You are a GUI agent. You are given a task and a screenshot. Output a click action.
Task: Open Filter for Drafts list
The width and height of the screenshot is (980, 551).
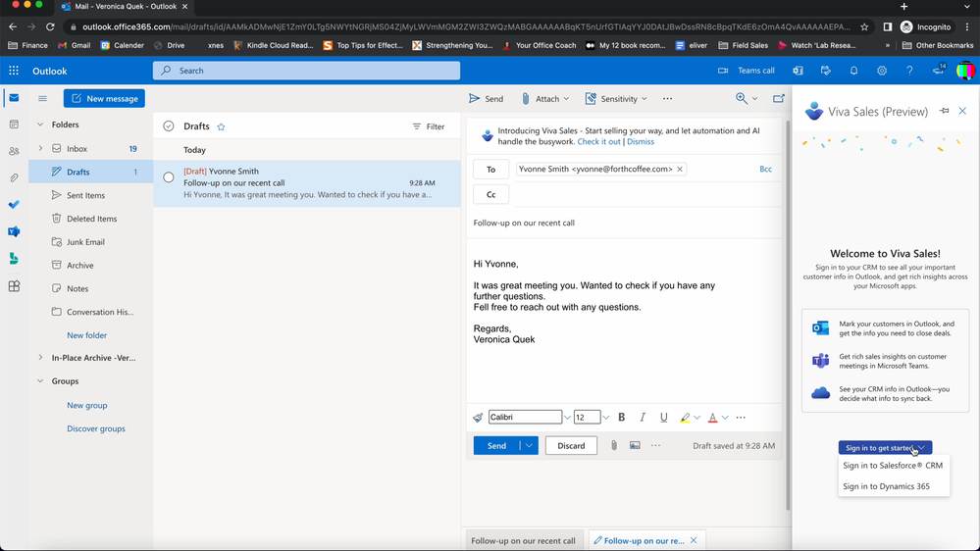pyautogui.click(x=429, y=126)
